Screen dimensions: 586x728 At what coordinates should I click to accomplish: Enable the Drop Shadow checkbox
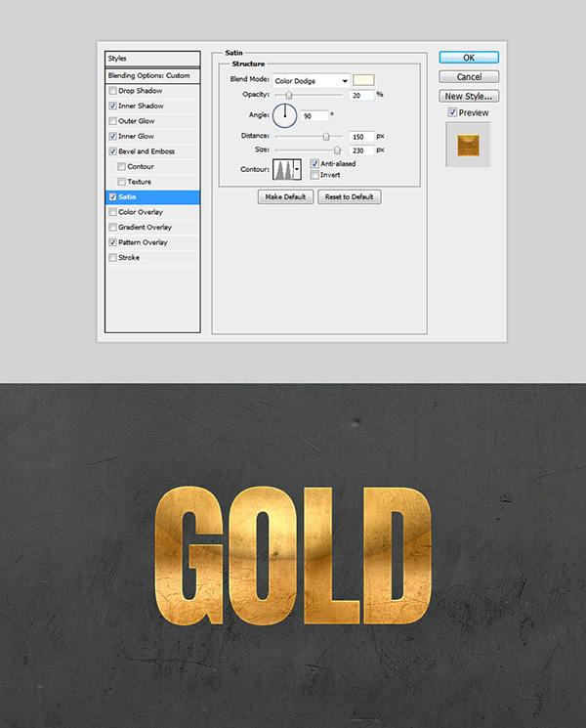coord(114,91)
